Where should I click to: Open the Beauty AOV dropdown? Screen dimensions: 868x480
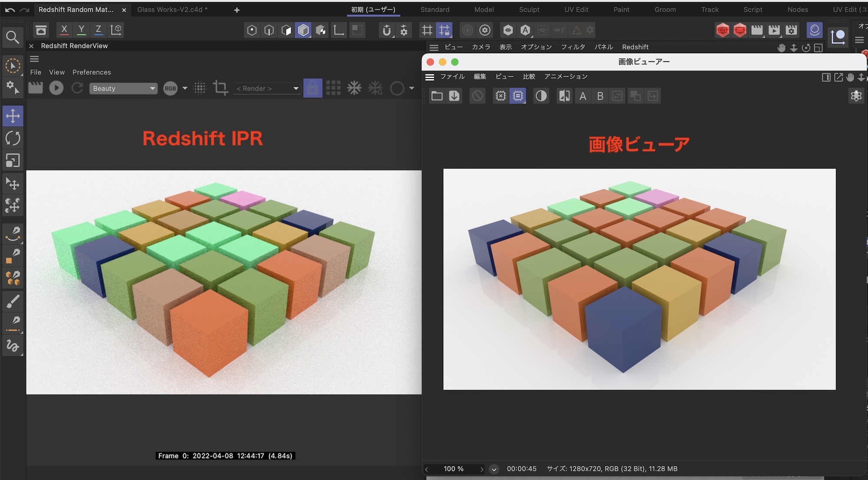click(124, 88)
